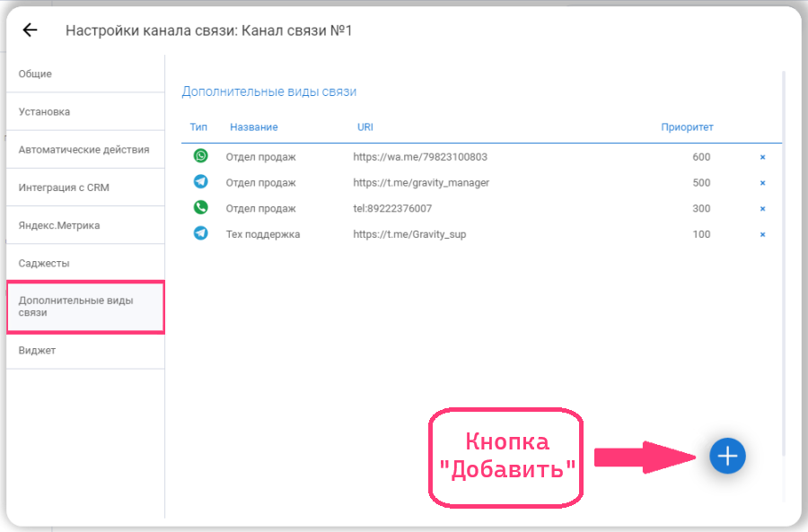Screen dimensions: 808x532
Task: Open the Саджесты tab
Action: [x=44, y=263]
